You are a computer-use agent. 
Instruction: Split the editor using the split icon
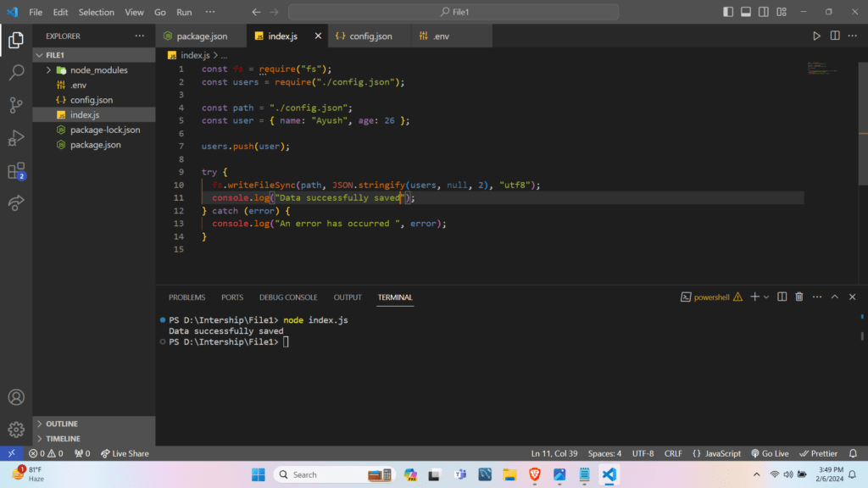click(834, 36)
